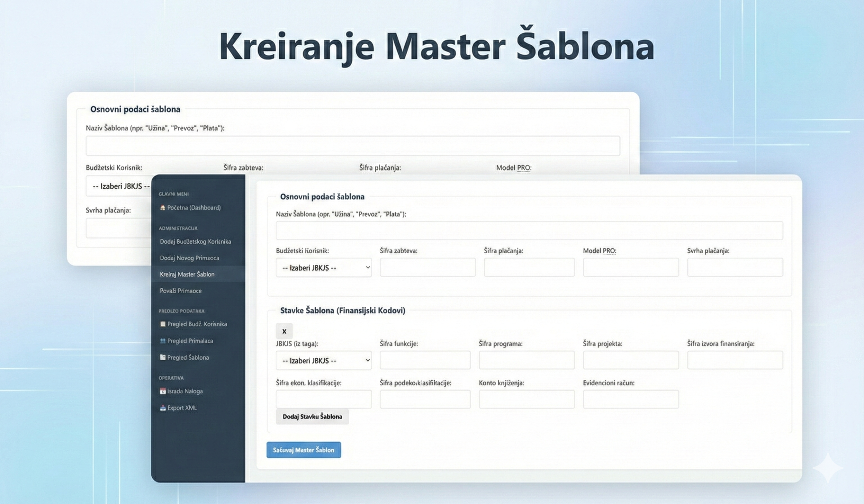Open the Budžetski Korisnik JBKJS dropdown

tap(323, 268)
